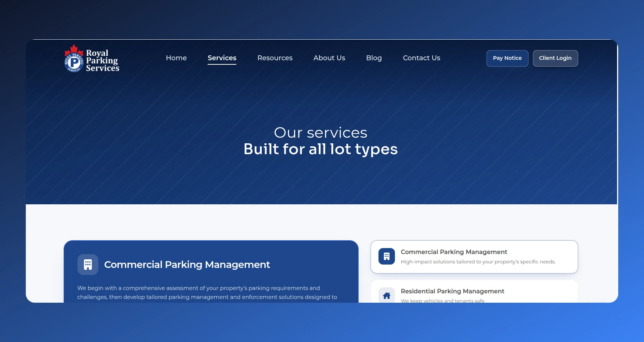Open the Blog page
The width and height of the screenshot is (644, 342).
pyautogui.click(x=374, y=58)
